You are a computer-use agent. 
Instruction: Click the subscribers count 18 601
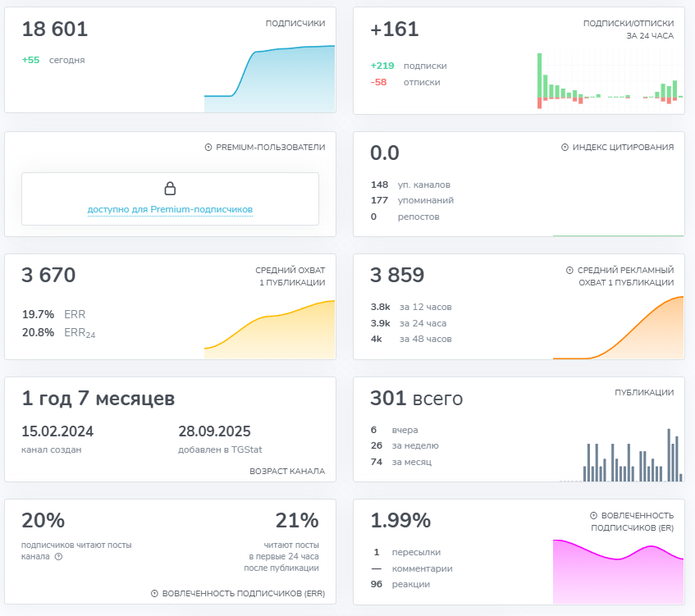(x=55, y=30)
